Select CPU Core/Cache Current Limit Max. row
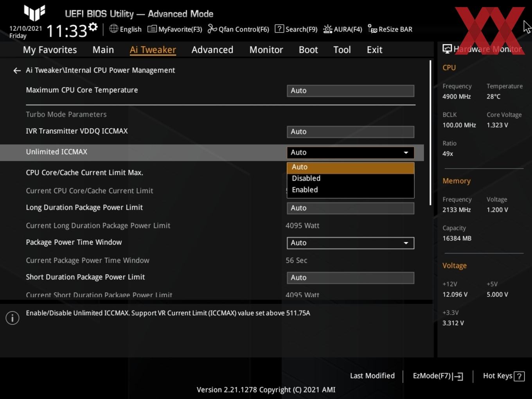 [84, 173]
